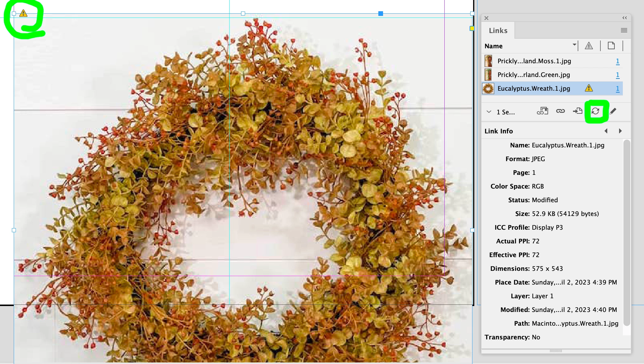The height and width of the screenshot is (364, 644).
Task: Open the Links panel flyout menu
Action: tap(624, 30)
